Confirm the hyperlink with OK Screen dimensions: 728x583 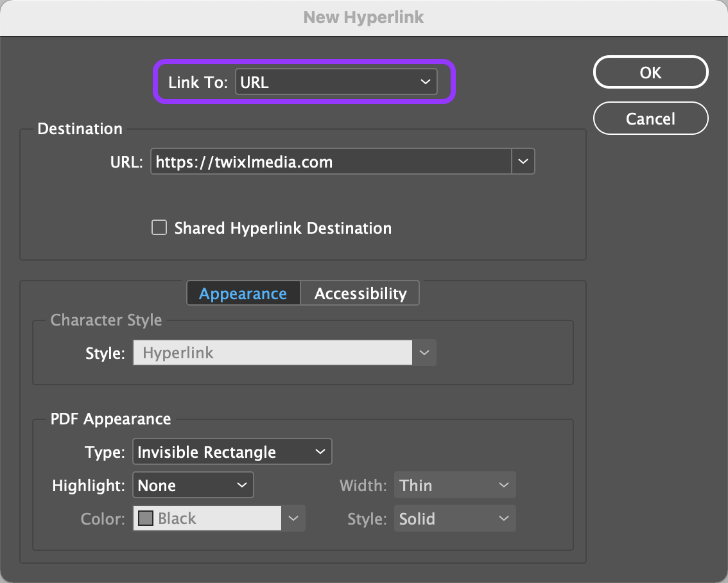[x=650, y=73]
